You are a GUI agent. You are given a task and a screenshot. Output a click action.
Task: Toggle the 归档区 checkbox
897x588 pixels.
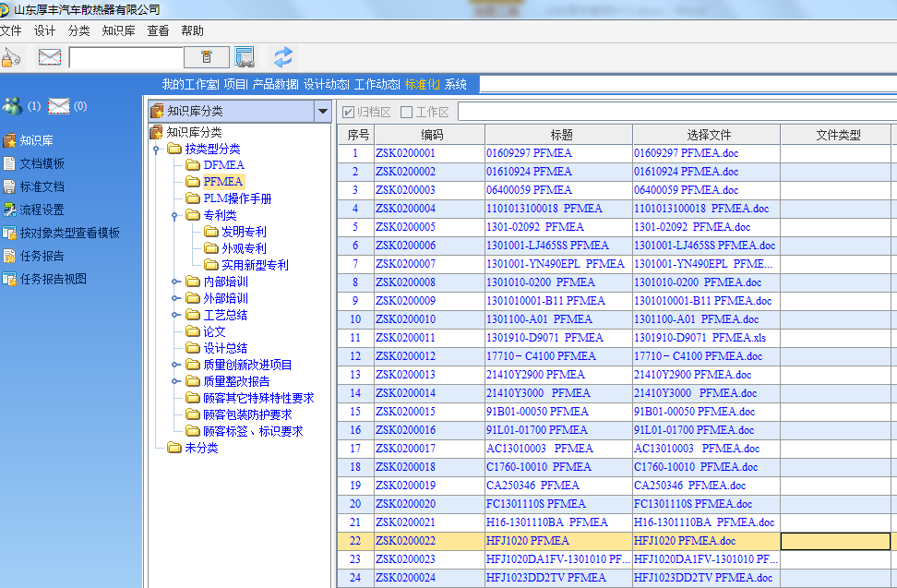pyautogui.click(x=349, y=113)
